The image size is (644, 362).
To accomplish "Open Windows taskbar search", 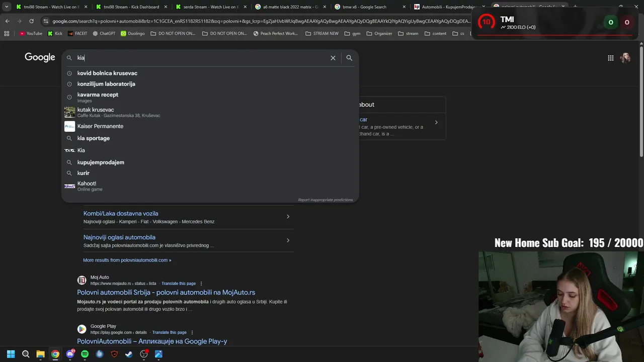I will pyautogui.click(x=26, y=354).
